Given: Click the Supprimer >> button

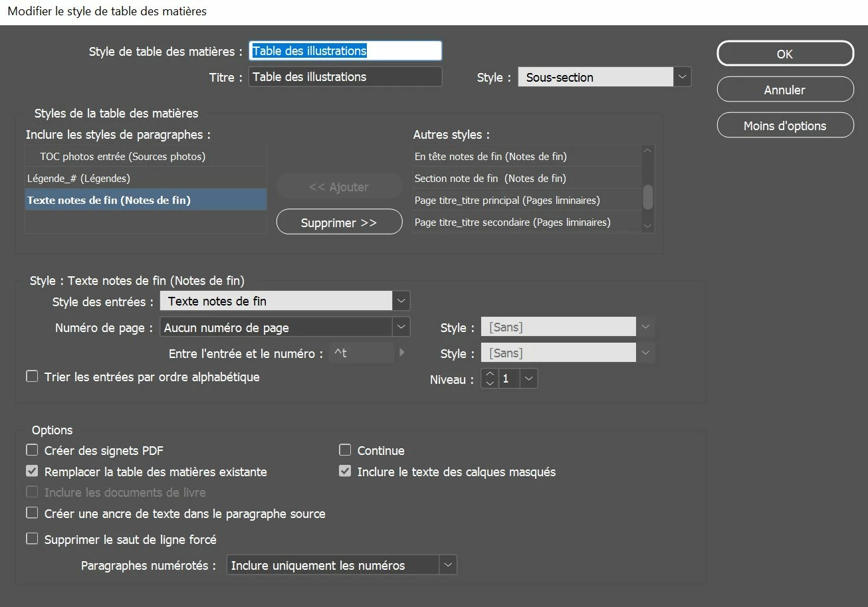Looking at the screenshot, I should [x=339, y=222].
